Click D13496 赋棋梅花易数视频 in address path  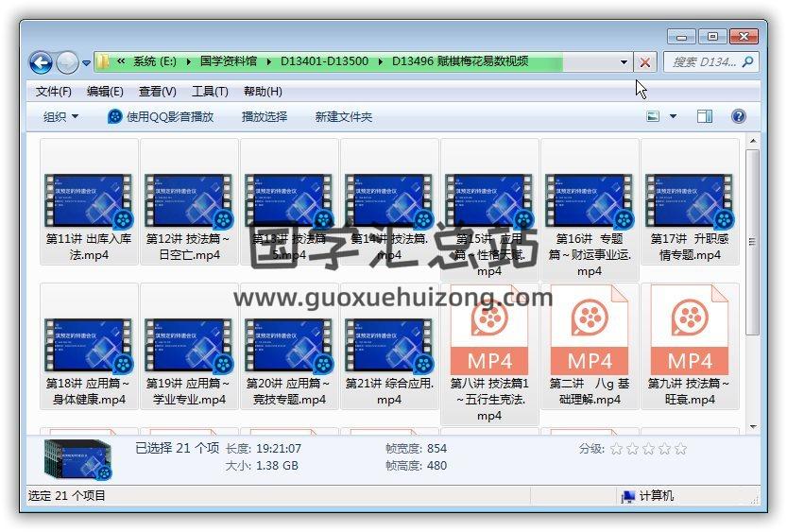[x=460, y=61]
